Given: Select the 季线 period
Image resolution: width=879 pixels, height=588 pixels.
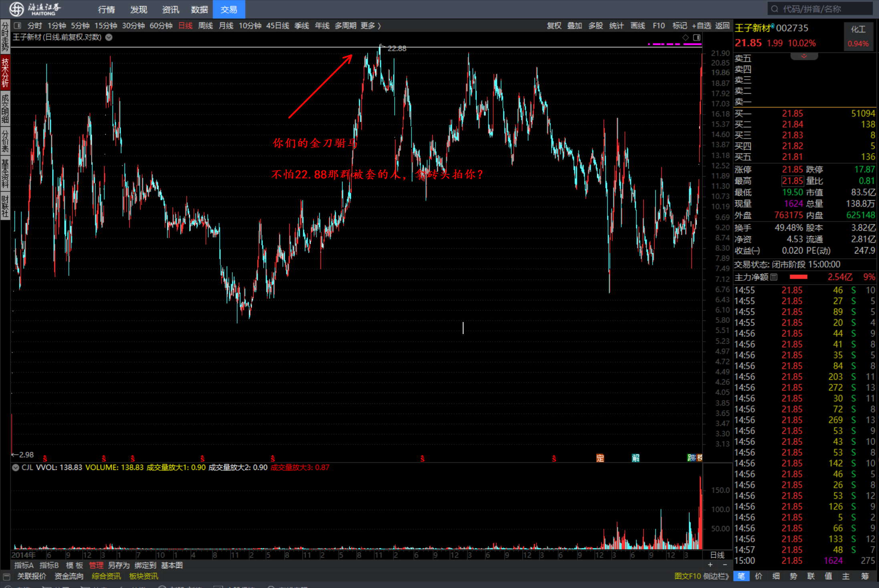Looking at the screenshot, I should [302, 26].
